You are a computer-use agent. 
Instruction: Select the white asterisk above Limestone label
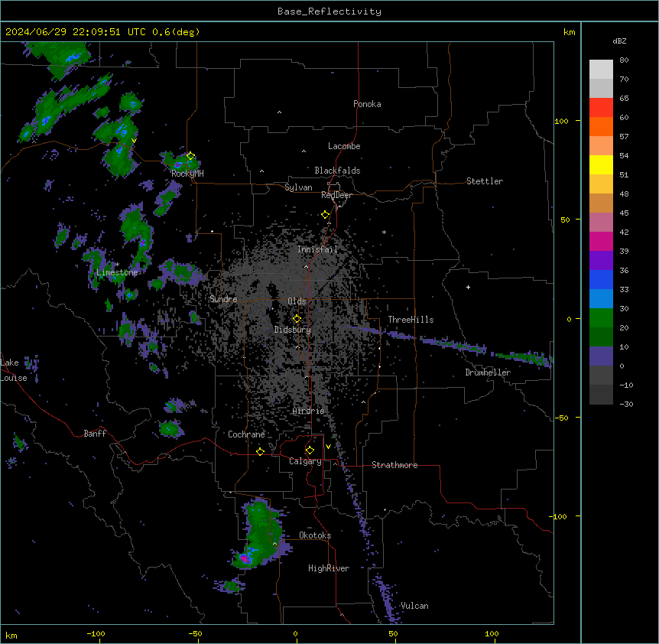tap(118, 265)
